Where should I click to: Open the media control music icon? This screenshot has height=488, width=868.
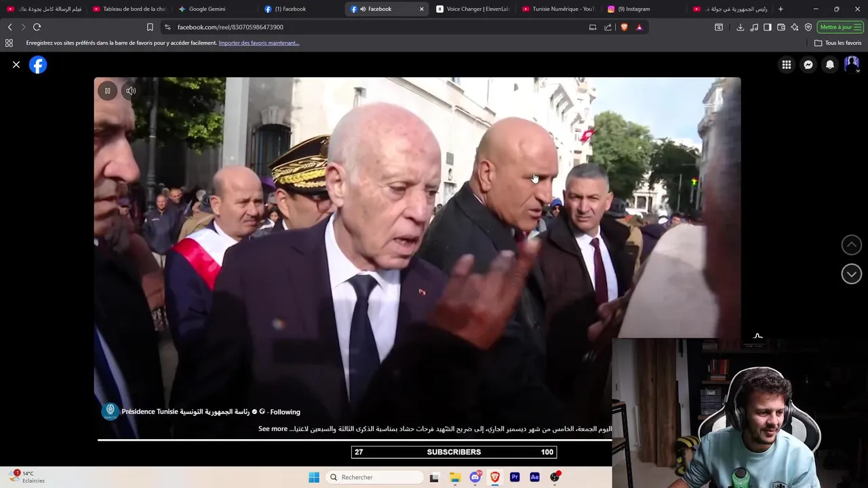pos(754,27)
